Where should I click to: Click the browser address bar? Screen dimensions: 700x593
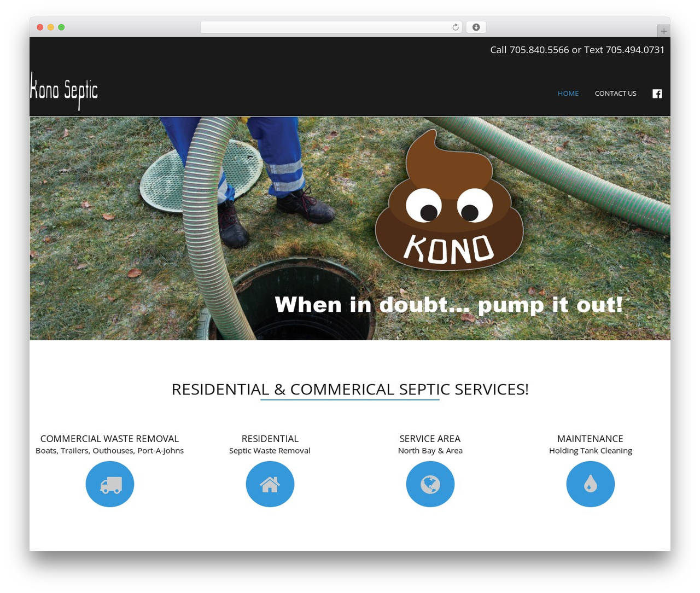coord(331,27)
